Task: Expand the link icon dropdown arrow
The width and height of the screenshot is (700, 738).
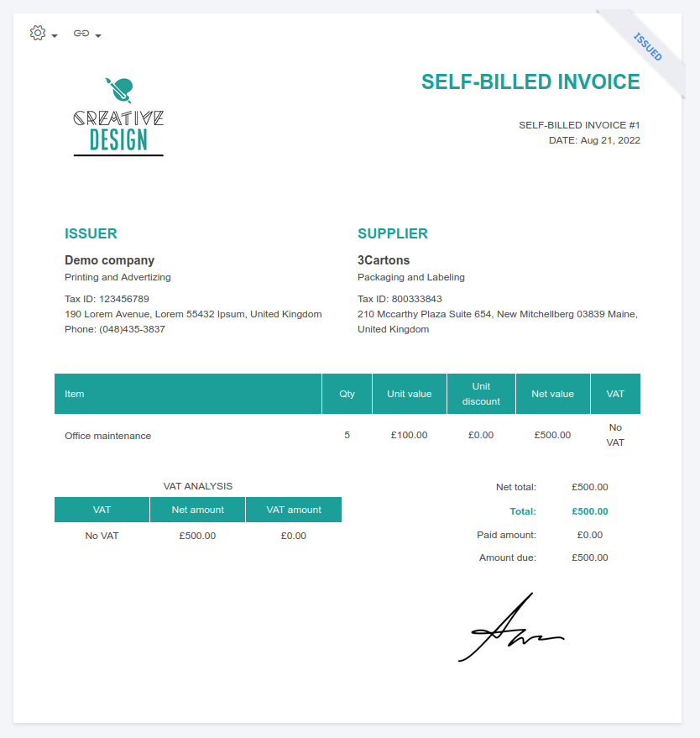Action: tap(98, 36)
